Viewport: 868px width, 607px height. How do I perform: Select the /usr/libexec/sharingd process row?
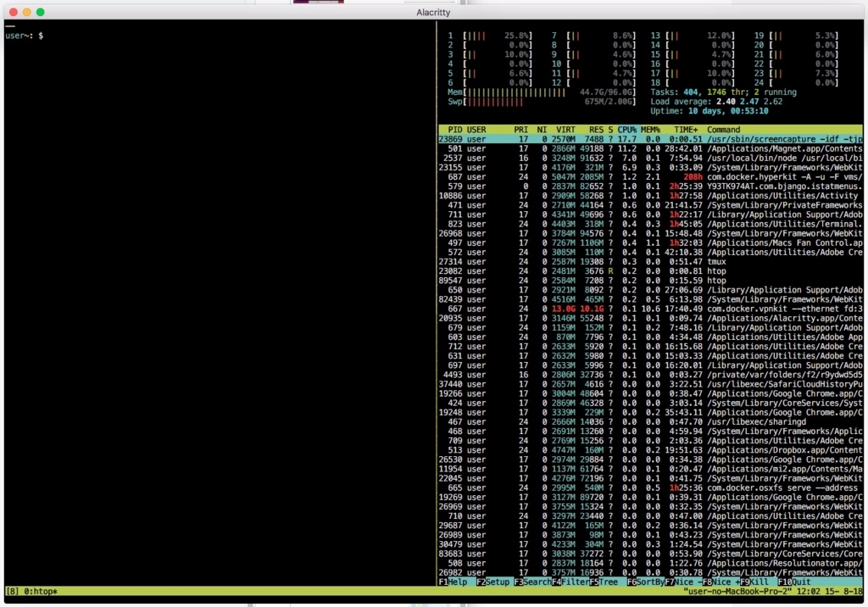[650, 421]
